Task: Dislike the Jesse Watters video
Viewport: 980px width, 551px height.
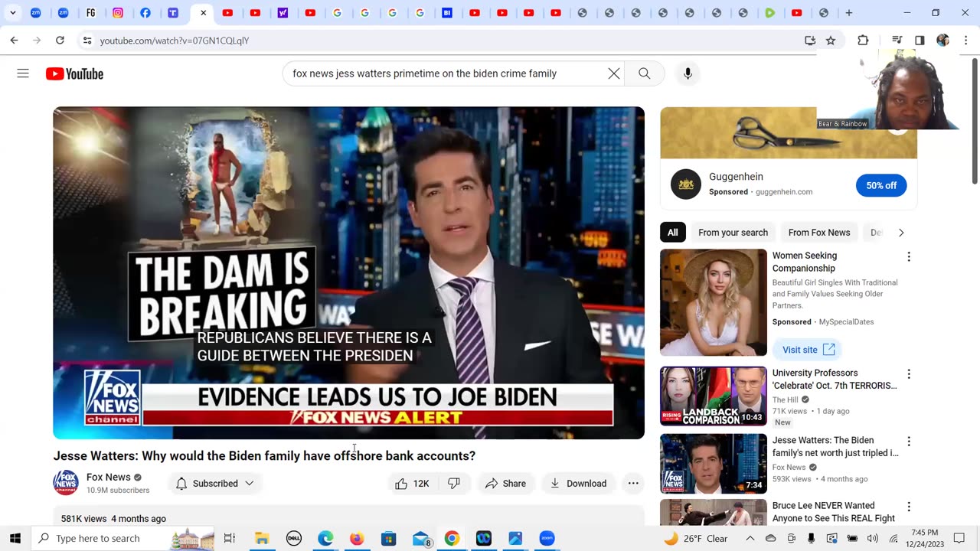Action: (x=454, y=484)
